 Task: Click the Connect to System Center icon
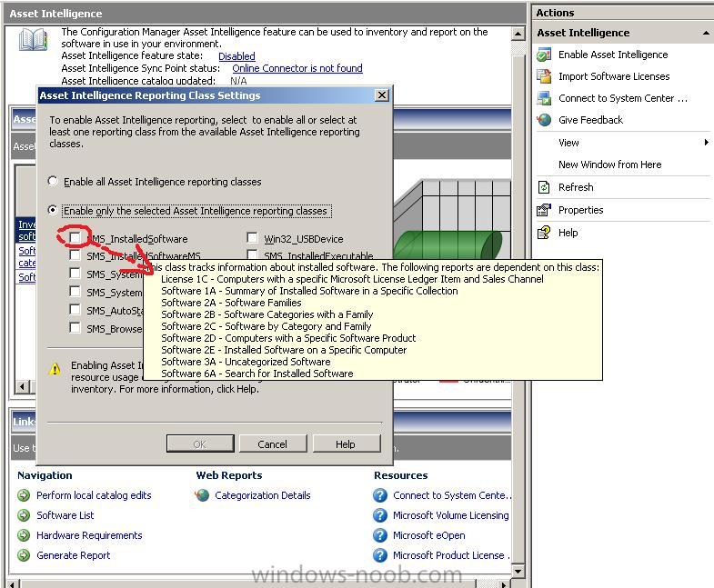[x=544, y=98]
